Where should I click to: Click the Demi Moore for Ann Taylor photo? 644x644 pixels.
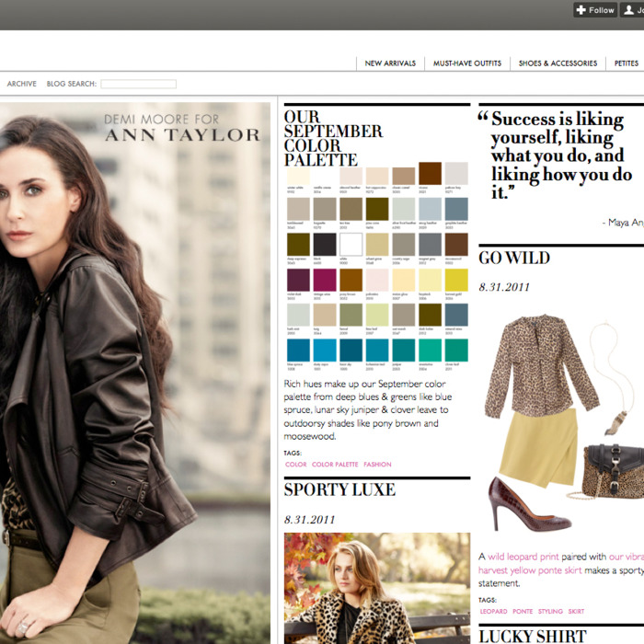(x=135, y=373)
